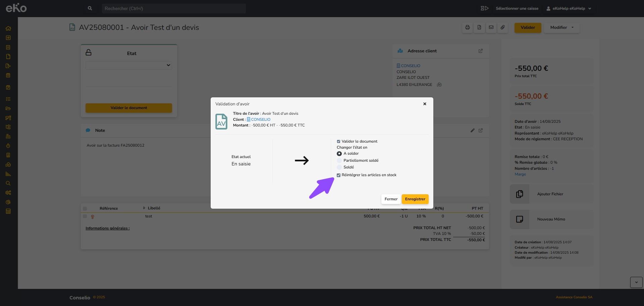Screen dimensions: 644x306
Task: Toggle Réintégrer les articles en stock
Action: point(338,175)
